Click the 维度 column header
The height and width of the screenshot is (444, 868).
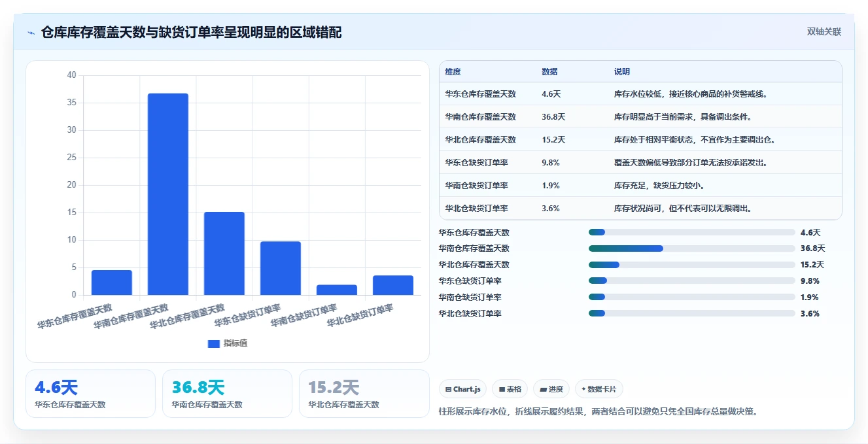(453, 72)
